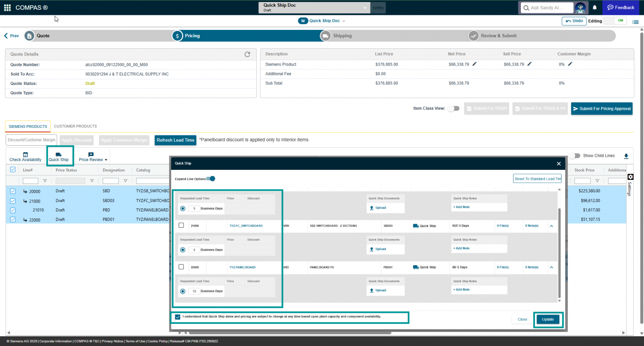Edit Siemens Product Net Price
The image size is (644, 346).
click(475, 64)
